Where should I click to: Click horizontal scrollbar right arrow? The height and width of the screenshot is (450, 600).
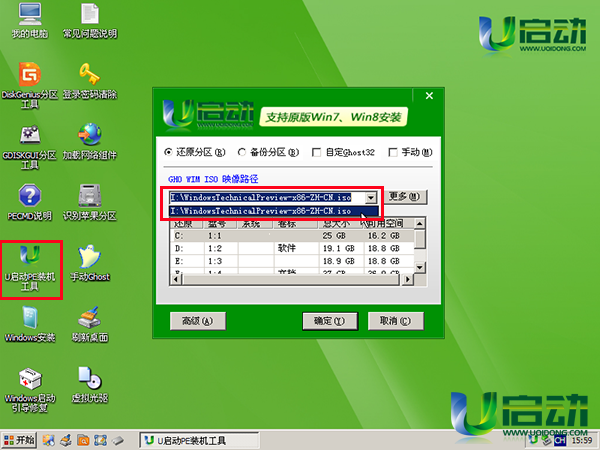point(408,280)
